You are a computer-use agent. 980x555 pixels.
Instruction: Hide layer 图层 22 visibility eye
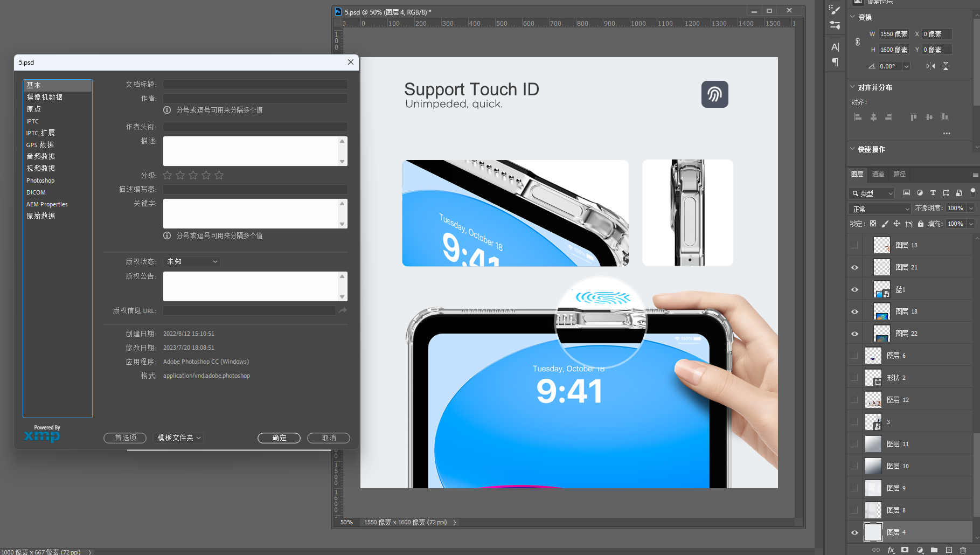coord(854,334)
